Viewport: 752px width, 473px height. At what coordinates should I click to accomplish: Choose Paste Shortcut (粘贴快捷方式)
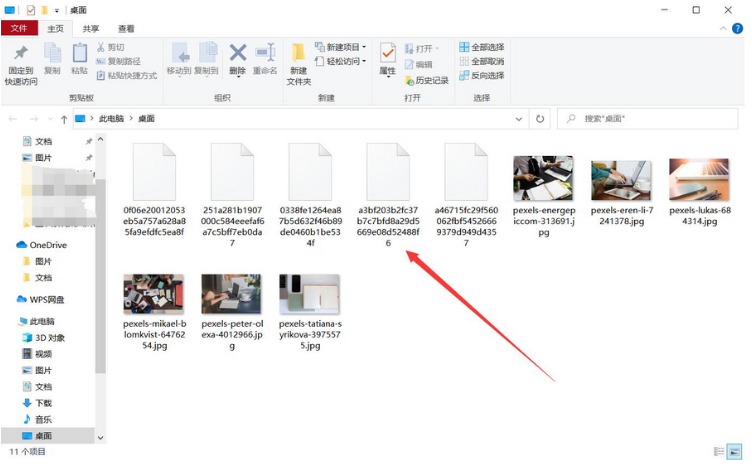pyautogui.click(x=127, y=75)
